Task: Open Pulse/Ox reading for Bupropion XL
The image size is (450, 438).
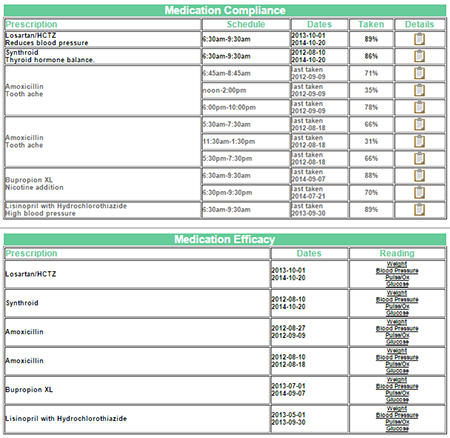Action: tap(397, 393)
